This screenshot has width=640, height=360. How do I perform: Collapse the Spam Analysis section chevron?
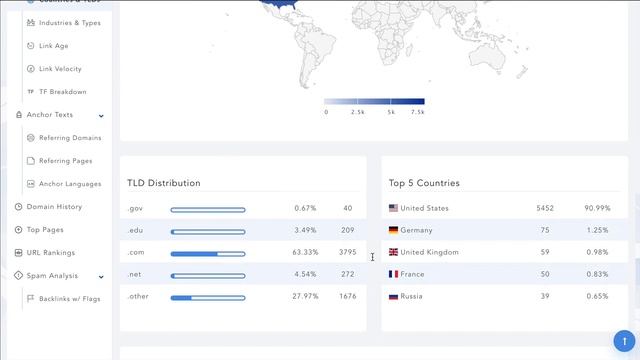[x=101, y=277]
